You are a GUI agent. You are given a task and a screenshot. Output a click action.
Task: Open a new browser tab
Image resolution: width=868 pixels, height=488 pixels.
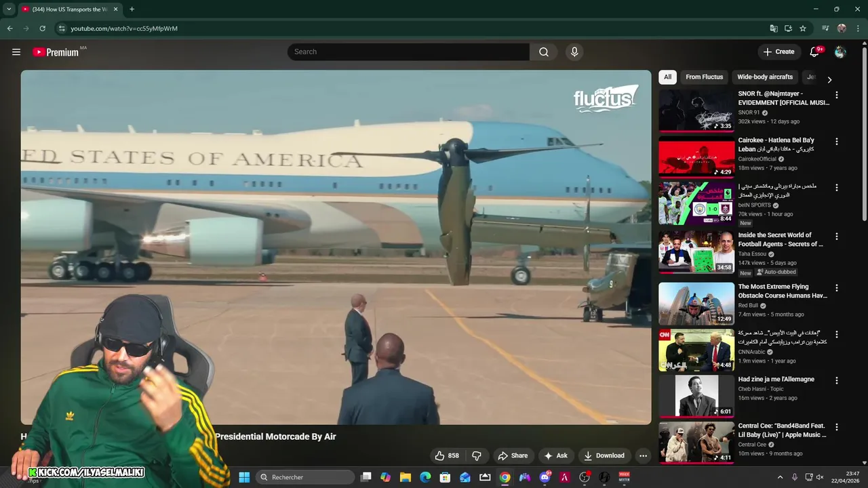[132, 9]
